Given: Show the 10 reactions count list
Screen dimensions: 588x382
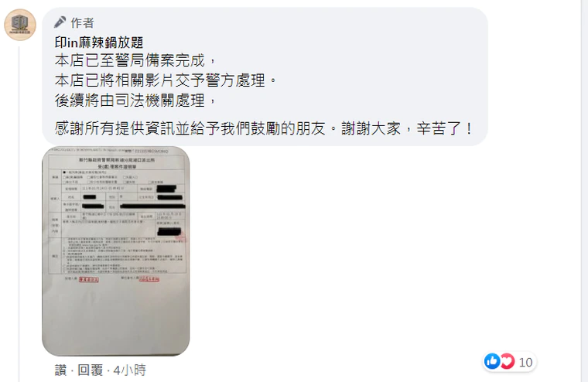Looking at the screenshot, I should tap(525, 362).
